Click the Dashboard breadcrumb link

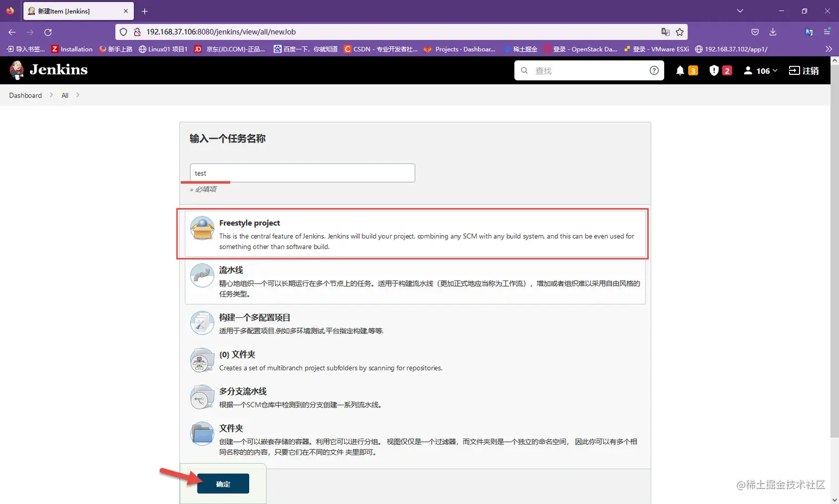coord(25,95)
